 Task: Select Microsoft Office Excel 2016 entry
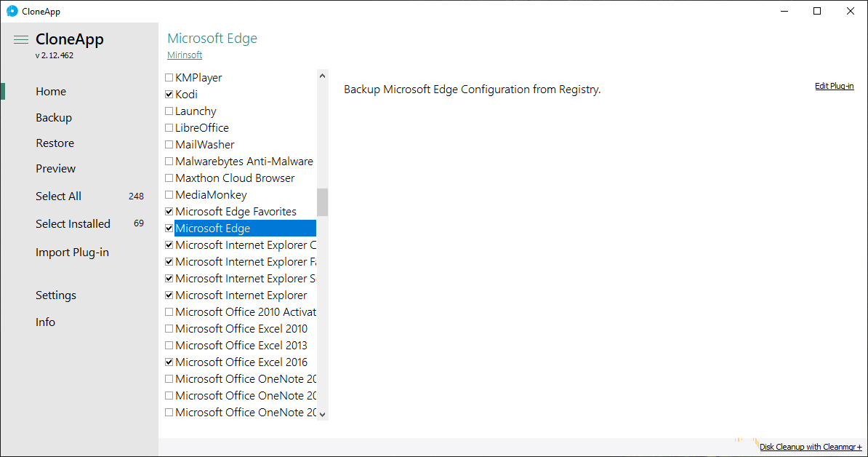click(x=241, y=362)
